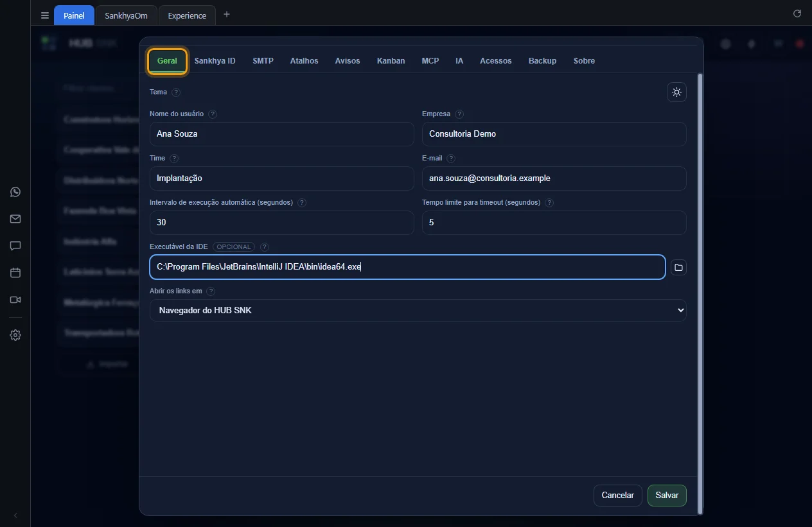Click the E-mail input field
This screenshot has width=812, height=527.
point(554,178)
